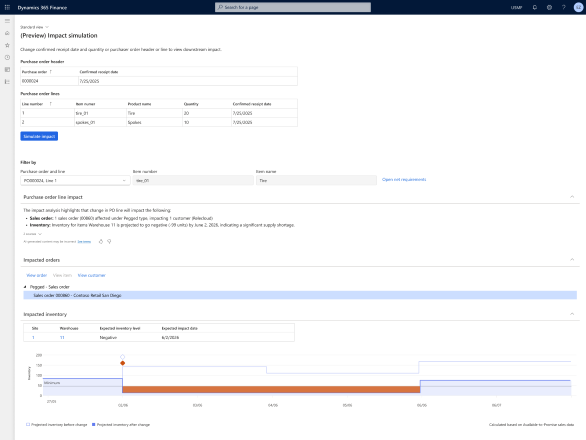Collapse Pegged - Sales order tree node
This screenshot has width=586, height=440.
25,287
